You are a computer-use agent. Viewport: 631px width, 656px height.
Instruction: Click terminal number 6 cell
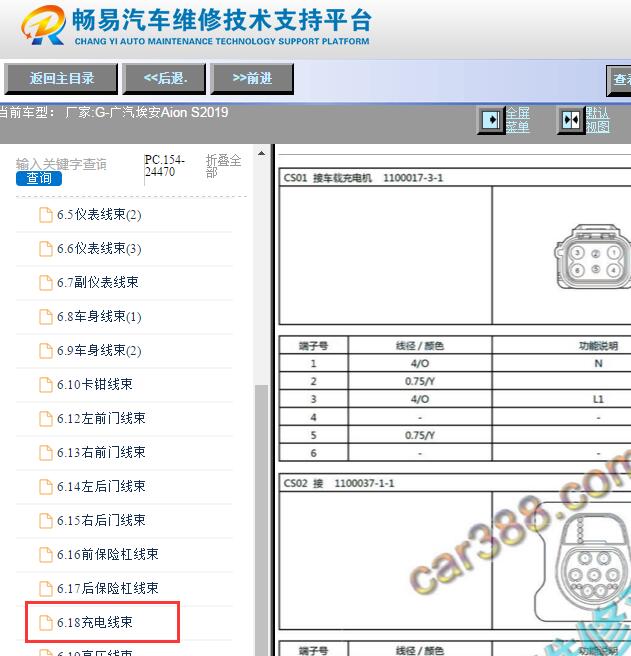(313, 453)
